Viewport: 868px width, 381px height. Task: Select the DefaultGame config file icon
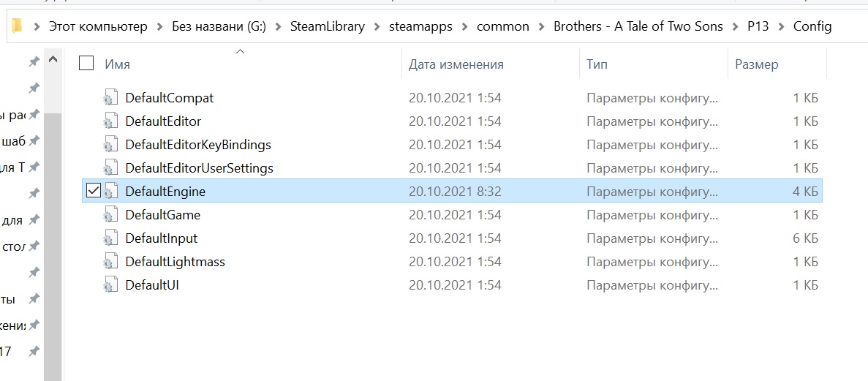pos(110,215)
